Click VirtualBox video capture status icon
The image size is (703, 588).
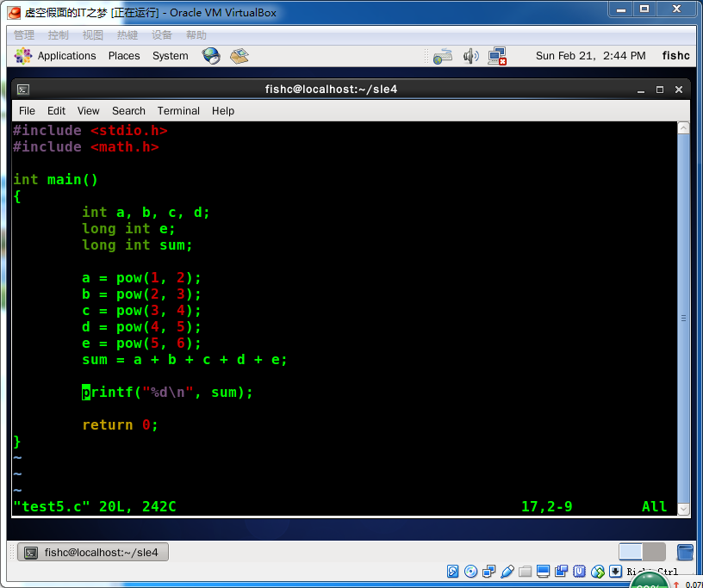coord(562,572)
